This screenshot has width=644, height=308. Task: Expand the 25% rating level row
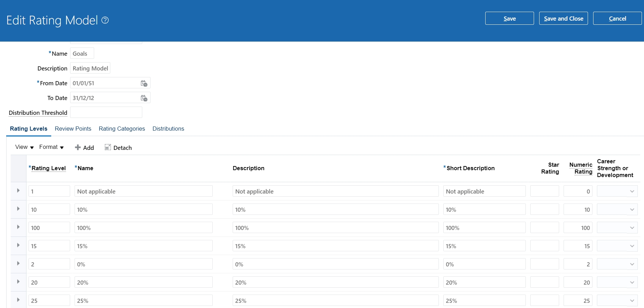coord(18,300)
